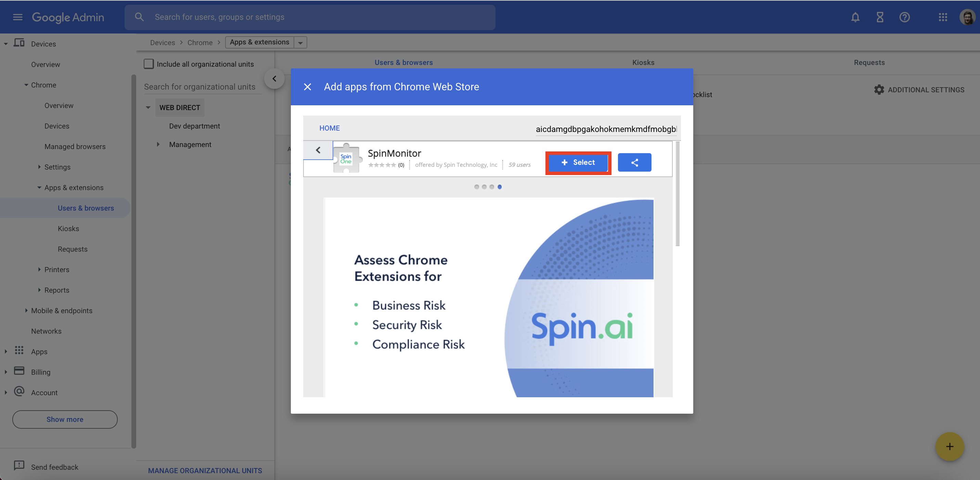Expand the Management organizational unit

pyautogui.click(x=158, y=144)
